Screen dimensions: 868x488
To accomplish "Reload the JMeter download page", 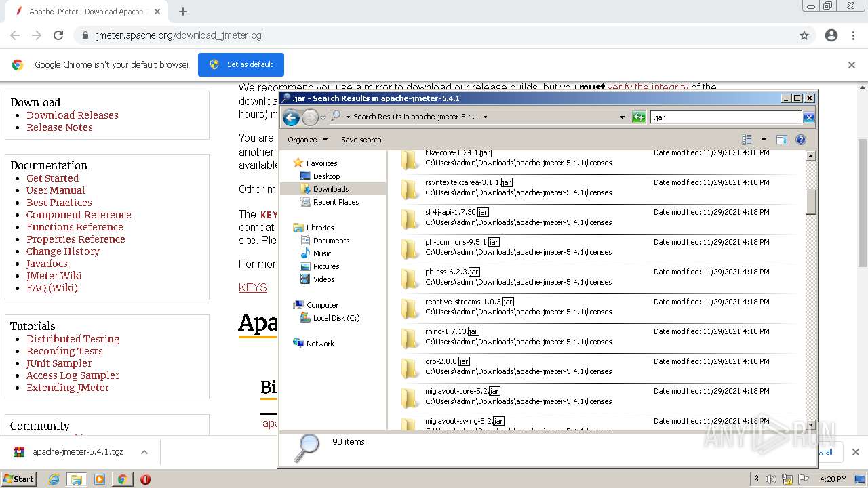I will [x=58, y=35].
